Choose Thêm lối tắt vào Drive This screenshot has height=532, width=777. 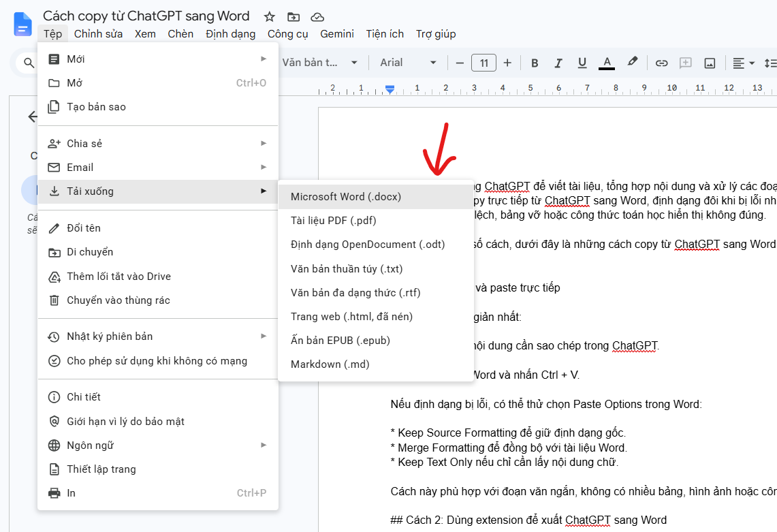pyautogui.click(x=157, y=276)
